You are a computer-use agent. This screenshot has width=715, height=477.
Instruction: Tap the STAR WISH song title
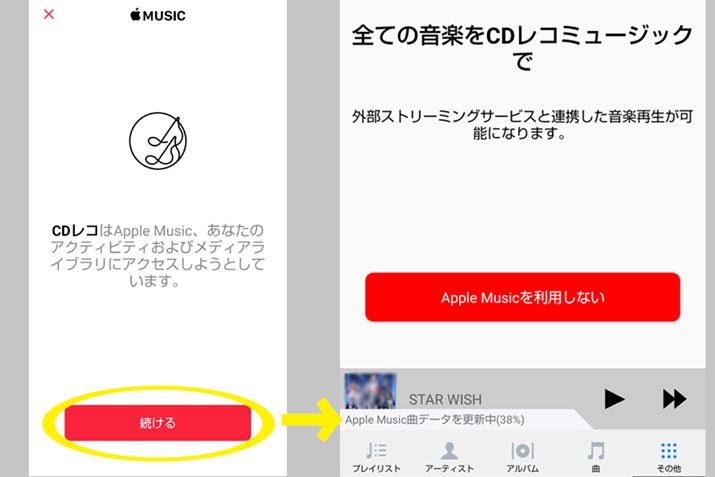(x=445, y=400)
